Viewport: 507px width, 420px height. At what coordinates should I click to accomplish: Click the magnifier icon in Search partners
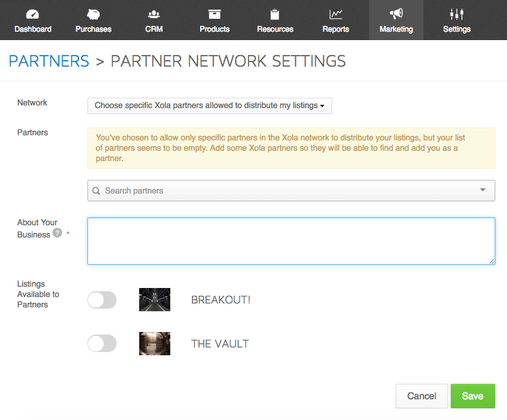point(96,191)
